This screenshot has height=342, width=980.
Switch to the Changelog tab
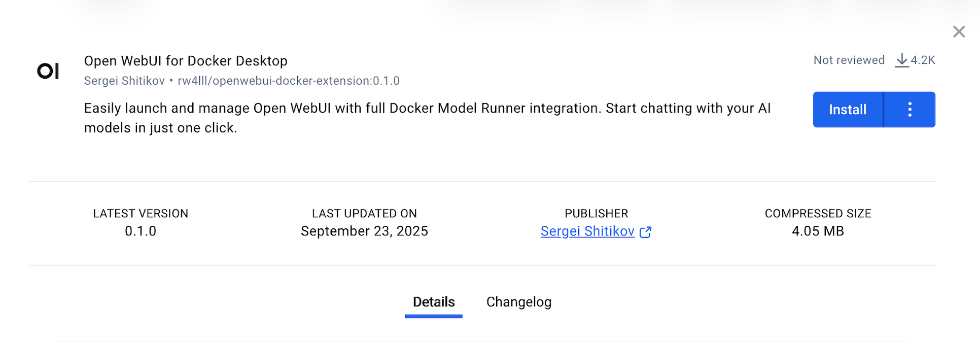[x=518, y=302]
